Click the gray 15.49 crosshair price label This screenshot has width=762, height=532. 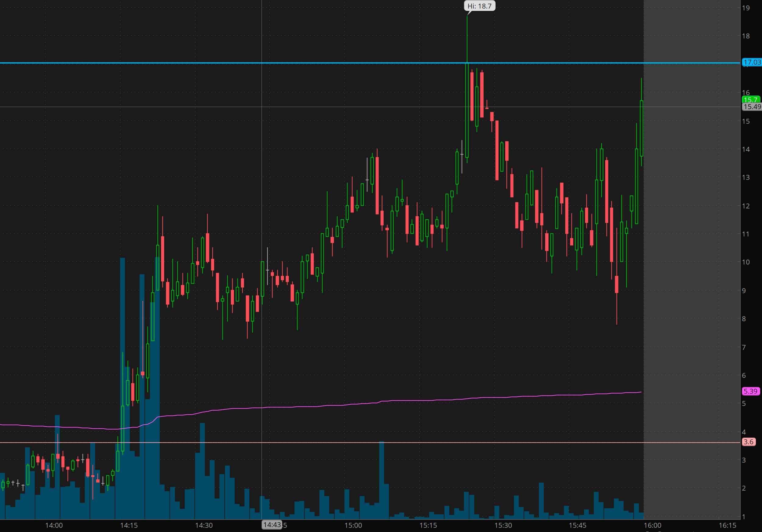click(752, 107)
